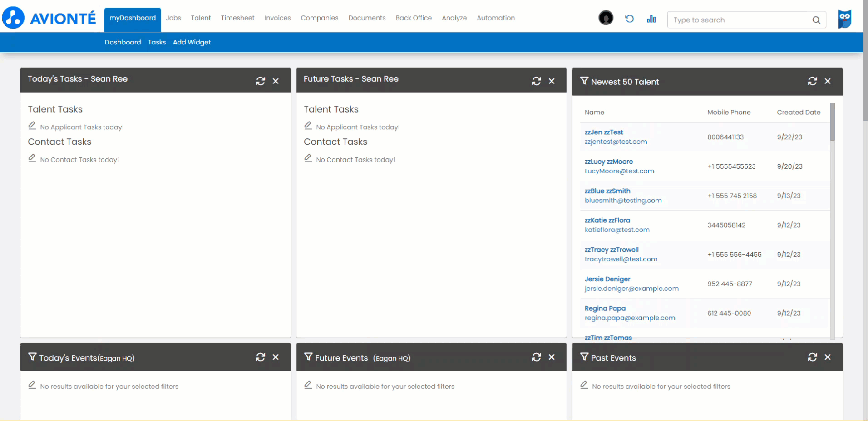Click email bluesmith@testing.com
Image resolution: width=868 pixels, height=421 pixels.
point(623,201)
